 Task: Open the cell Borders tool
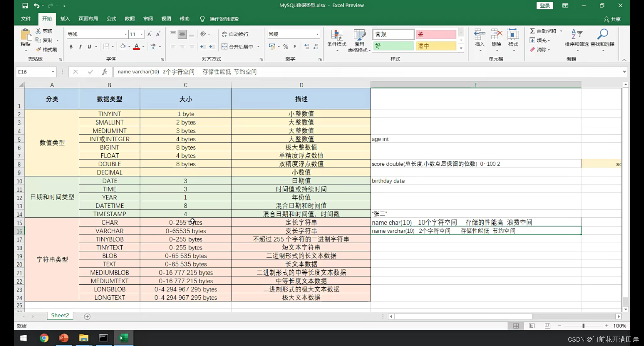coord(106,47)
